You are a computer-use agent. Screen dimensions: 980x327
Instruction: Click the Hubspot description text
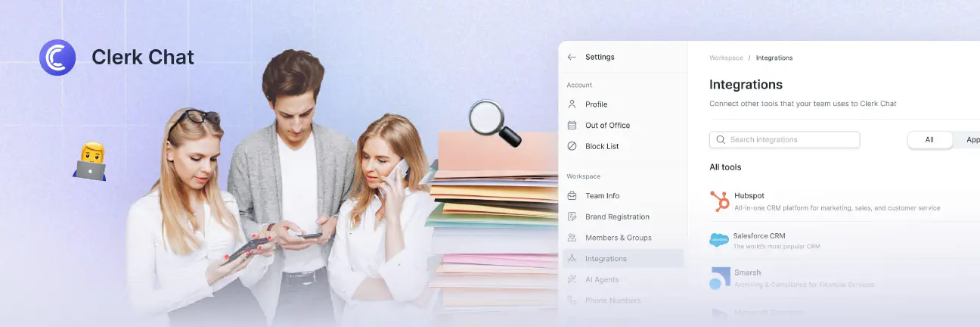coord(837,207)
